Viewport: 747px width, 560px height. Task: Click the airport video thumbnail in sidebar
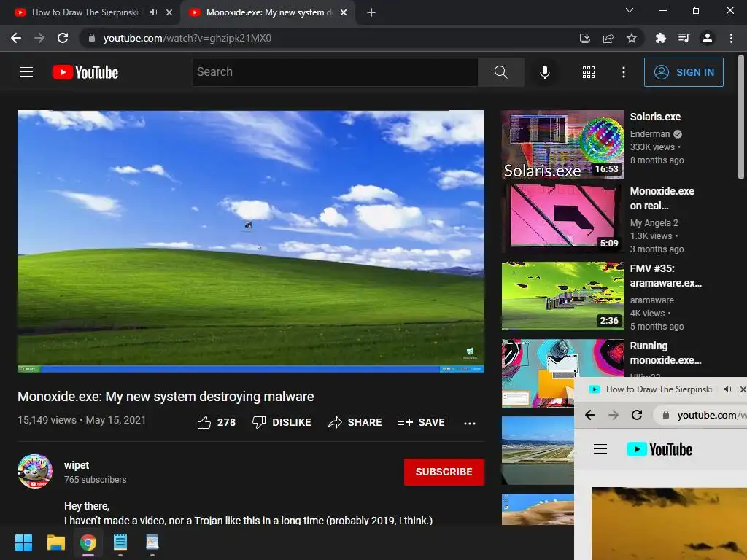[538, 451]
